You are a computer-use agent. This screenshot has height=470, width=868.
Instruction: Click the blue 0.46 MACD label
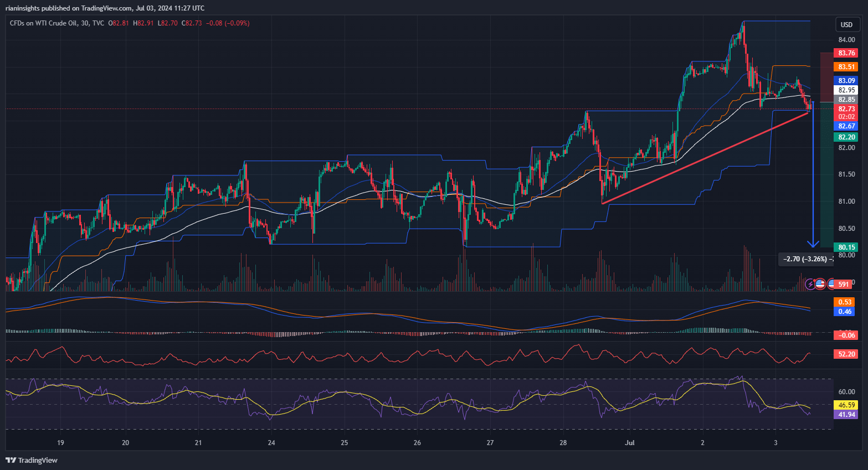tap(845, 312)
